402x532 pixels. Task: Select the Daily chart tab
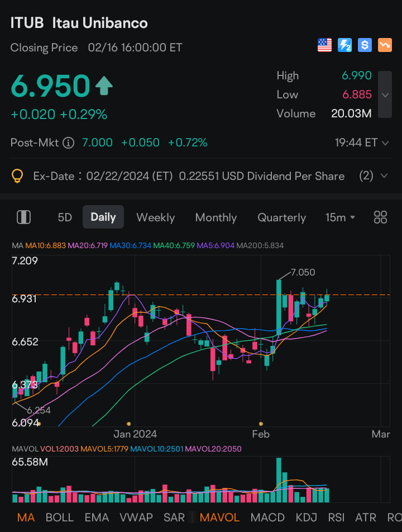click(x=103, y=217)
